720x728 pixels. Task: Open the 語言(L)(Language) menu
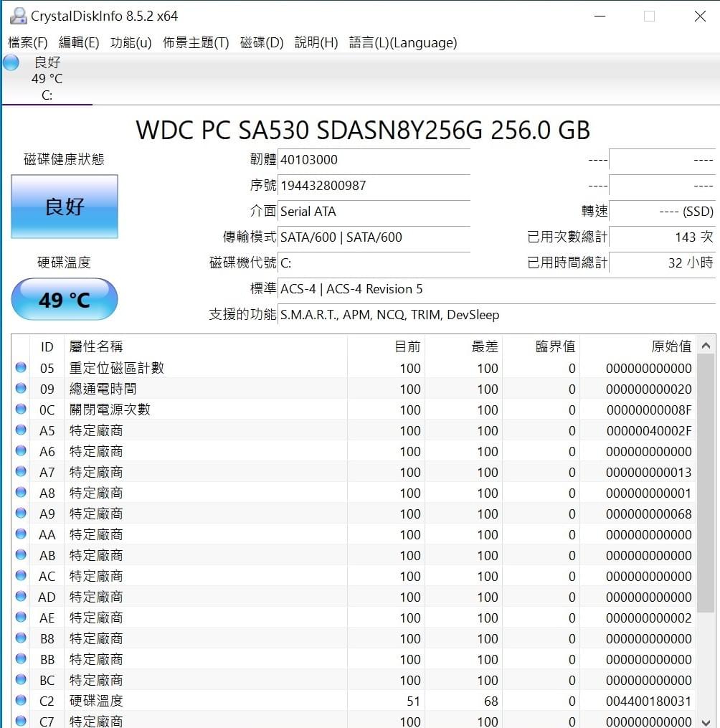(403, 43)
